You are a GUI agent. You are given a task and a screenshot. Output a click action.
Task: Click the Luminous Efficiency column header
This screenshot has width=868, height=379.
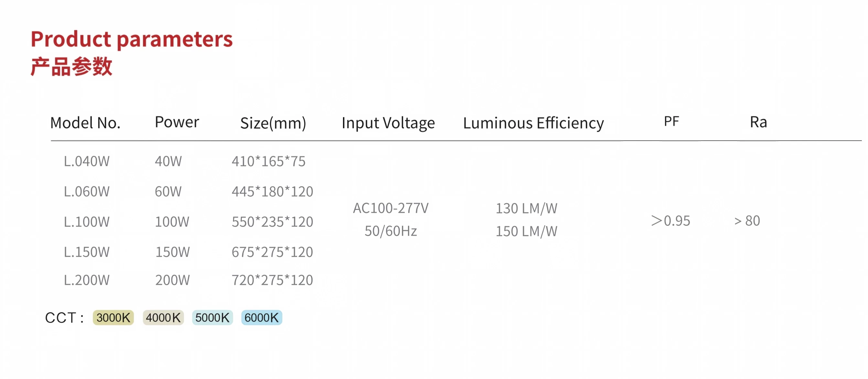533,123
